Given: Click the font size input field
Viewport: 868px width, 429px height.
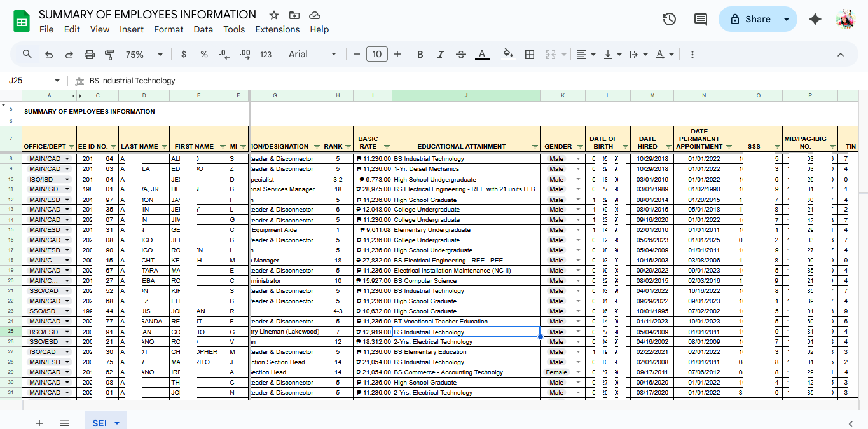Looking at the screenshot, I should pos(376,55).
